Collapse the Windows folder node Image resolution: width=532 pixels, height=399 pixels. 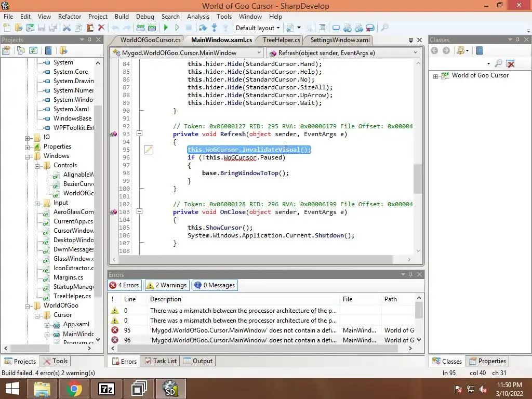[27, 157]
